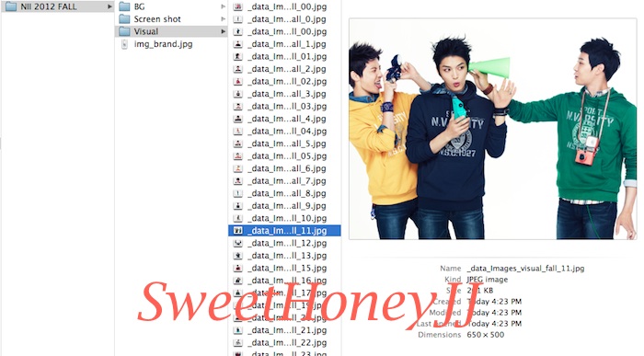Select the file _data_Im...ll_15.jpg
The image size is (644, 356).
[284, 268]
